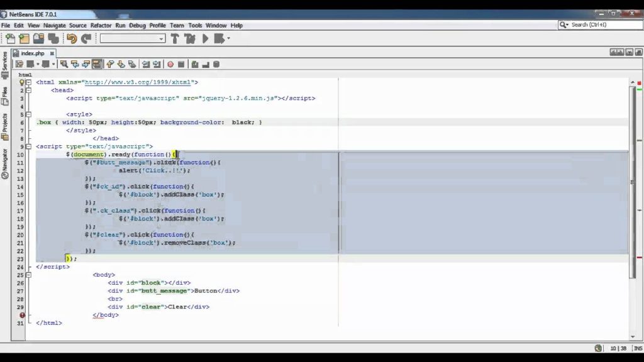Click the Back navigation icon in editor toolbar
Viewport: 644px width, 362px height.
click(30, 64)
